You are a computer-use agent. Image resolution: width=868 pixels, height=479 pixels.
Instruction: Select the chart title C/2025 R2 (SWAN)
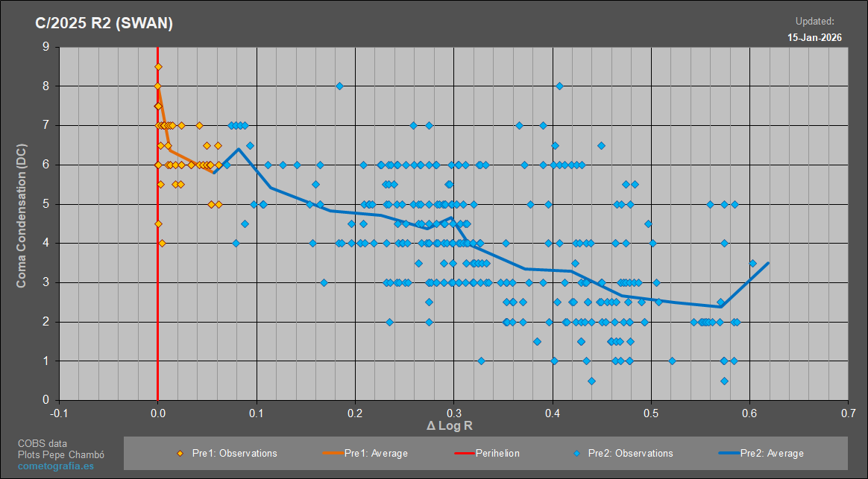point(104,23)
